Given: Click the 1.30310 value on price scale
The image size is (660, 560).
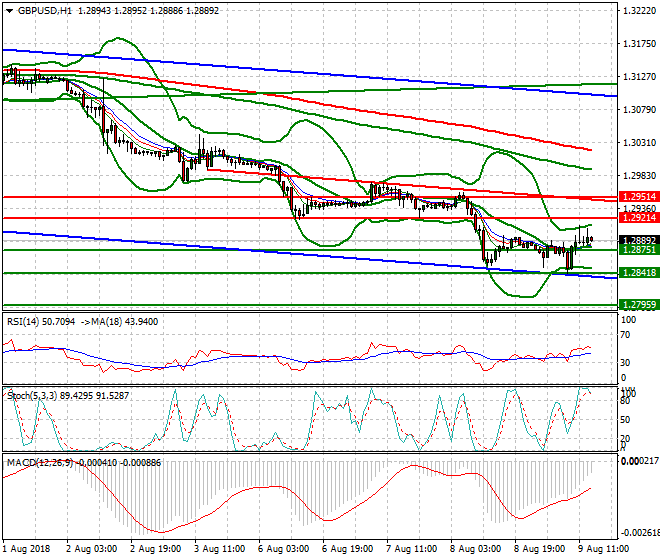Looking at the screenshot, I should pos(637,143).
